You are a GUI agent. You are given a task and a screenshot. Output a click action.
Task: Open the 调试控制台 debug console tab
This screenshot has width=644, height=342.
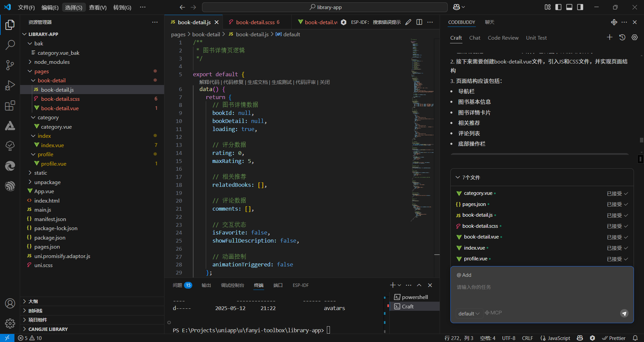232,285
